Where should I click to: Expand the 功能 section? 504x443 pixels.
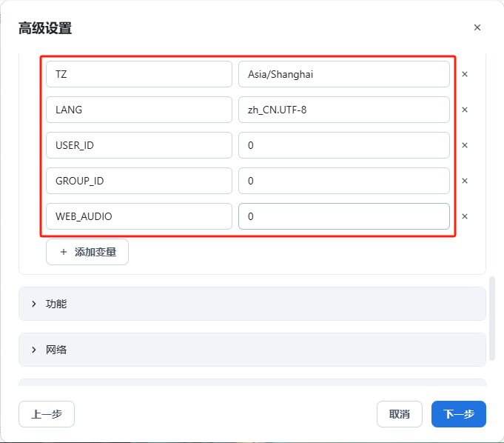click(x=252, y=304)
